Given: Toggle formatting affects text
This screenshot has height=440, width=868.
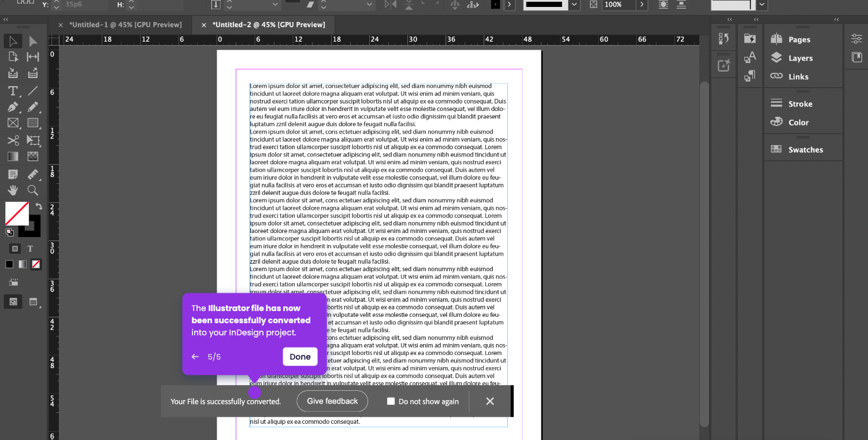Looking at the screenshot, I should click(30, 249).
